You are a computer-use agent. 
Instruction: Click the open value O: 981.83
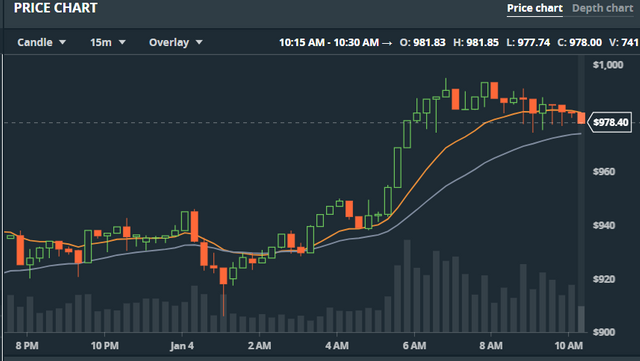422,42
